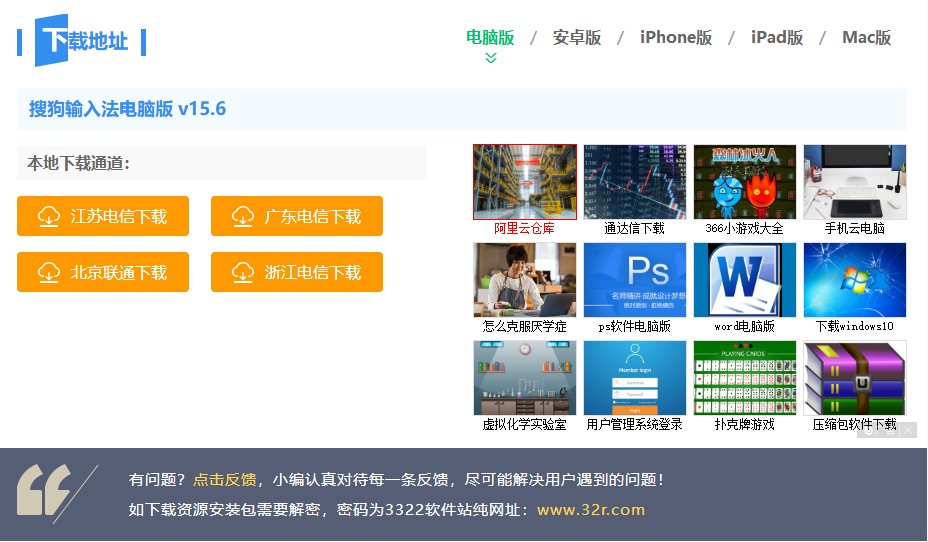Open the Windows 10 download thumbnail
The height and width of the screenshot is (542, 928).
tap(855, 280)
